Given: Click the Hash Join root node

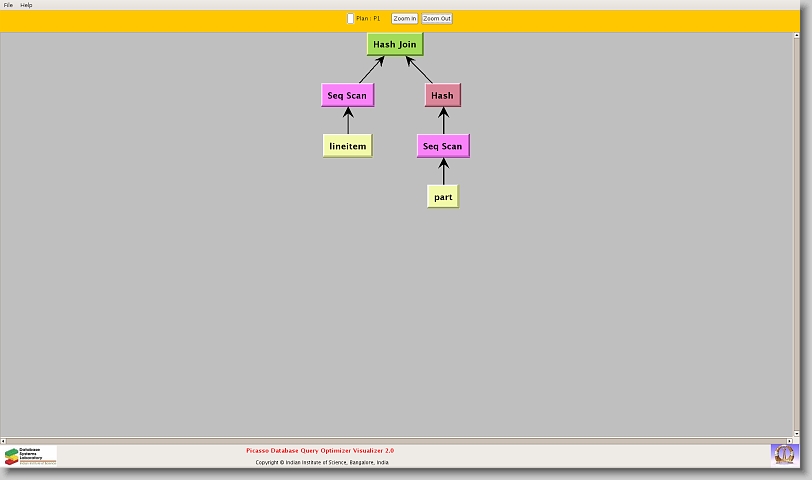Looking at the screenshot, I should click(394, 44).
